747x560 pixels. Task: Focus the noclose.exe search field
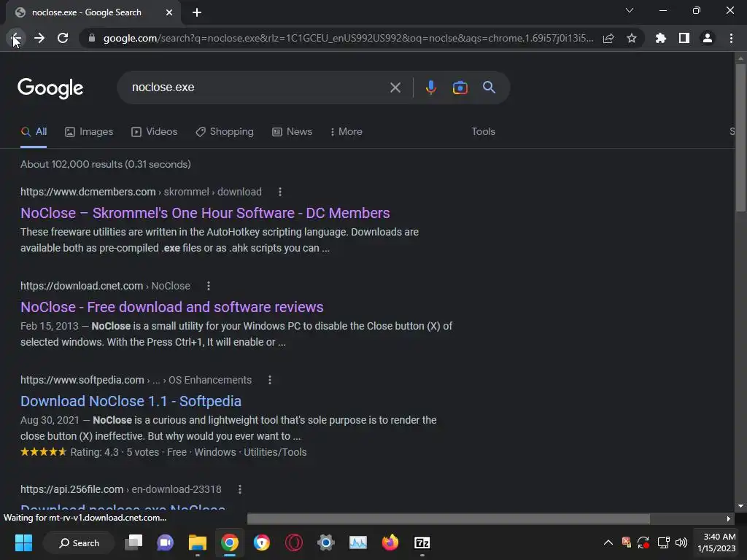click(x=258, y=87)
